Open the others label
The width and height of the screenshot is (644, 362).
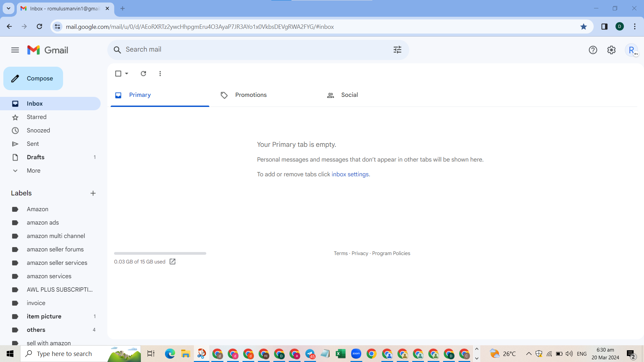pyautogui.click(x=50, y=330)
